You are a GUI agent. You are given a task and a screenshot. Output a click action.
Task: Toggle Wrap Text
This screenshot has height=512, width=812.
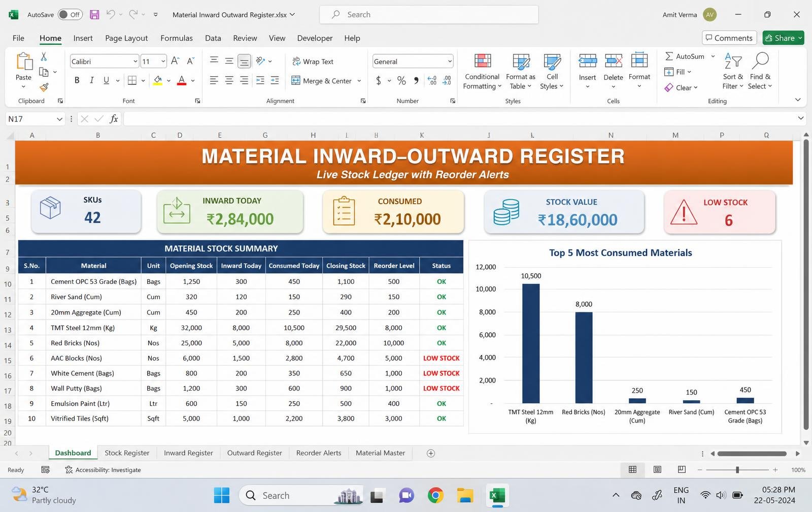pos(313,61)
